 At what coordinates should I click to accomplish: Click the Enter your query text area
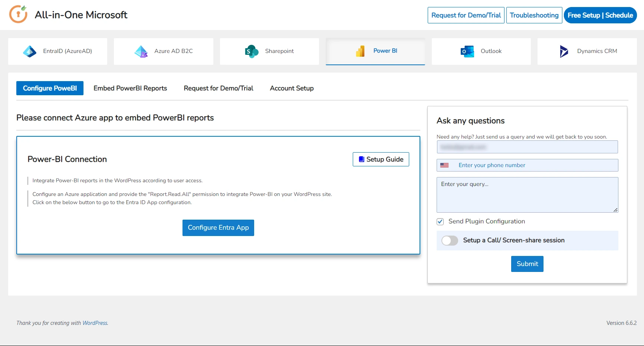coord(527,195)
